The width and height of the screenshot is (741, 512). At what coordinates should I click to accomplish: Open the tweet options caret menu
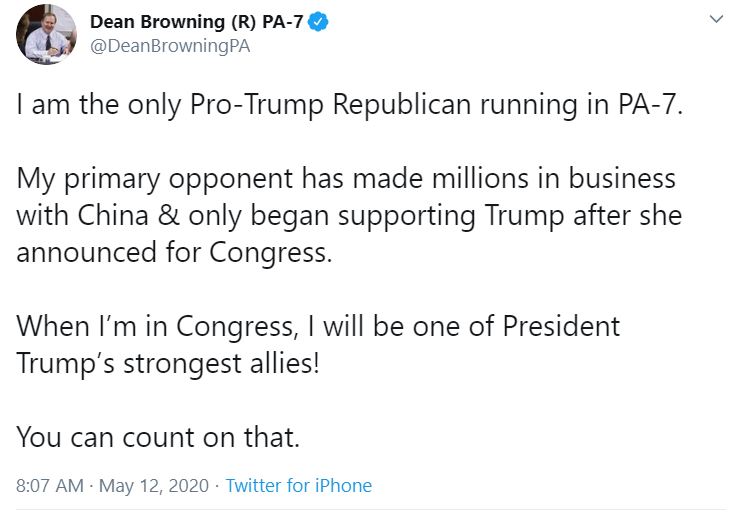tap(714, 20)
